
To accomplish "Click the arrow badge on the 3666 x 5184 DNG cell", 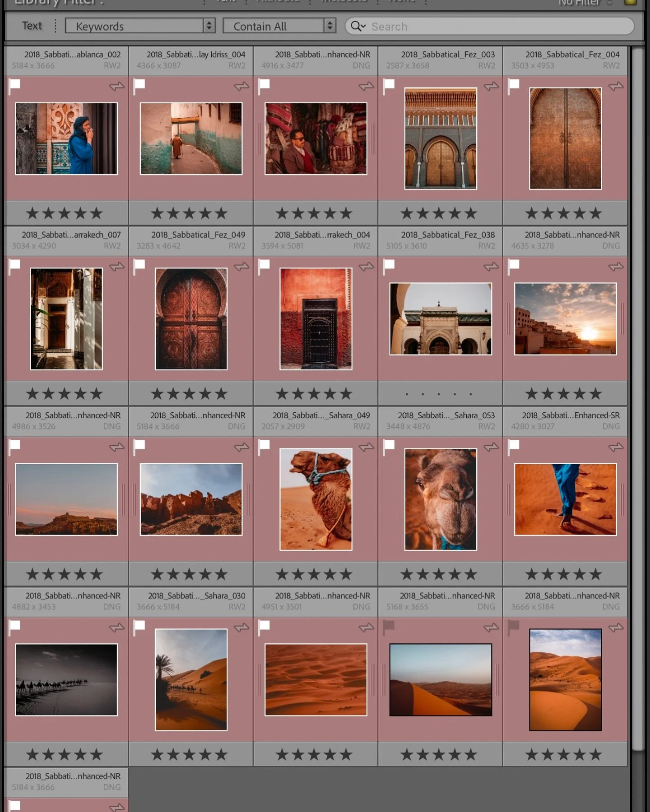I will (616, 627).
